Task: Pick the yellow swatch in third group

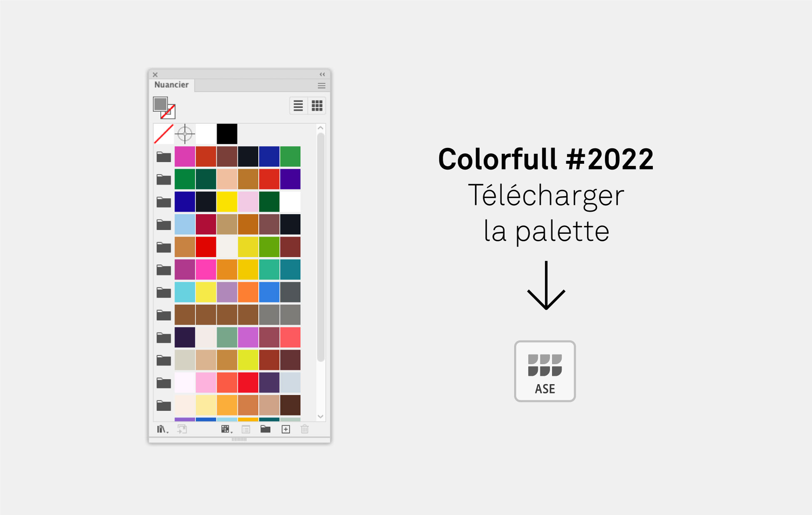Action: pyautogui.click(x=227, y=202)
